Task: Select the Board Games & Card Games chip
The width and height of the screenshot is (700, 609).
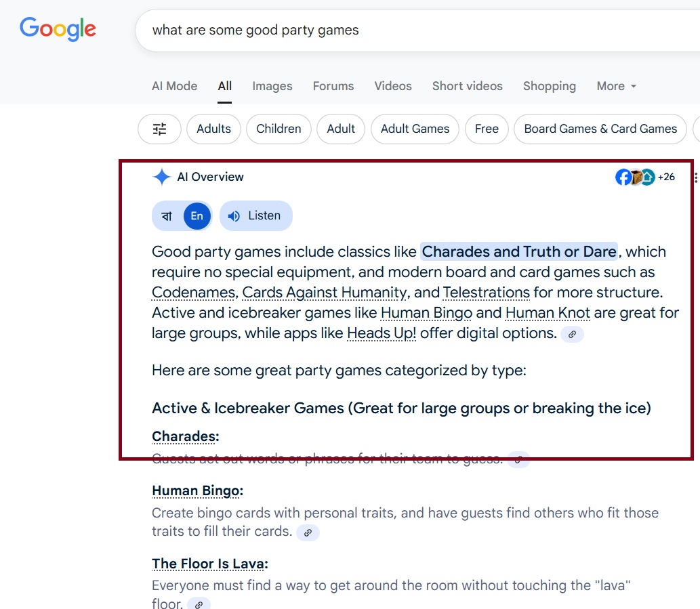Action: click(x=600, y=129)
